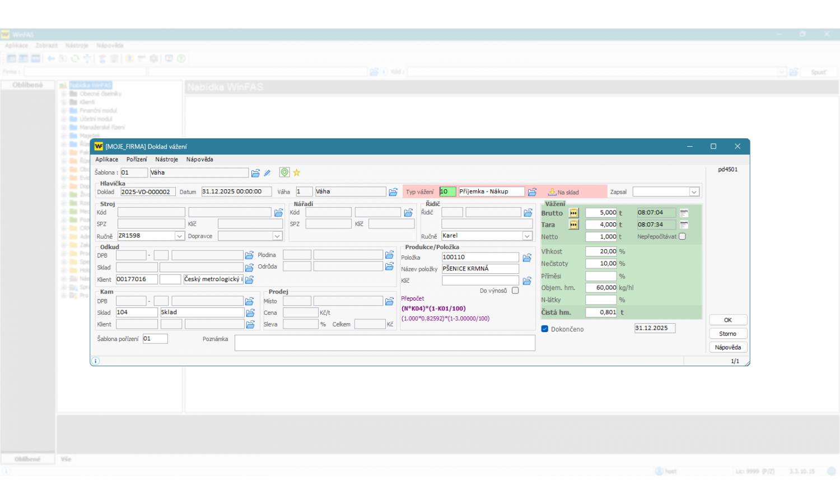Confirm the dialog with OK button

(727, 320)
